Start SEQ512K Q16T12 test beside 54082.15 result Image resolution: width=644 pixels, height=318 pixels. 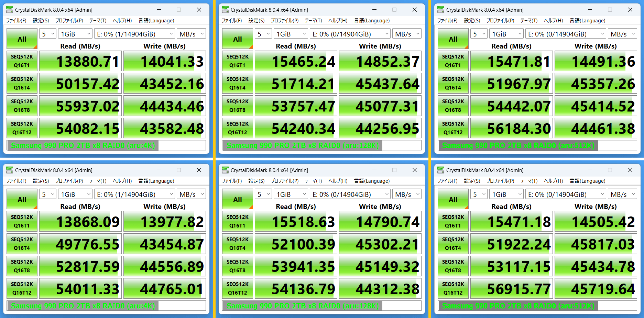(x=22, y=128)
